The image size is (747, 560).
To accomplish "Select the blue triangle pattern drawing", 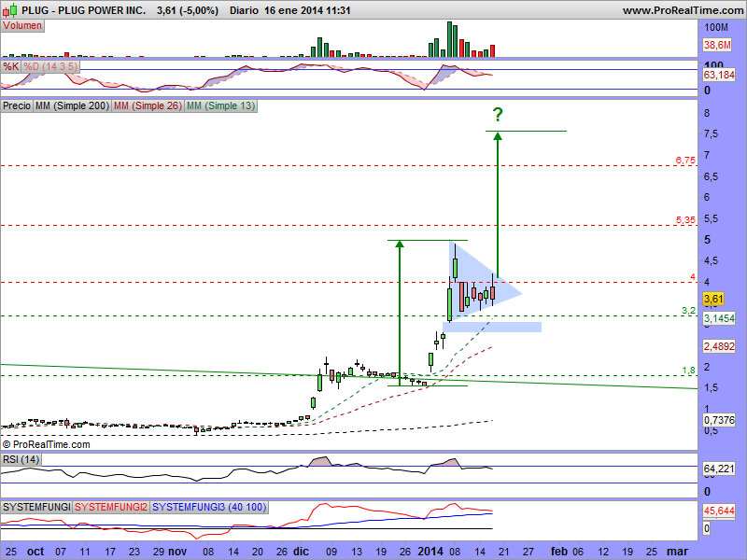I will [479, 286].
